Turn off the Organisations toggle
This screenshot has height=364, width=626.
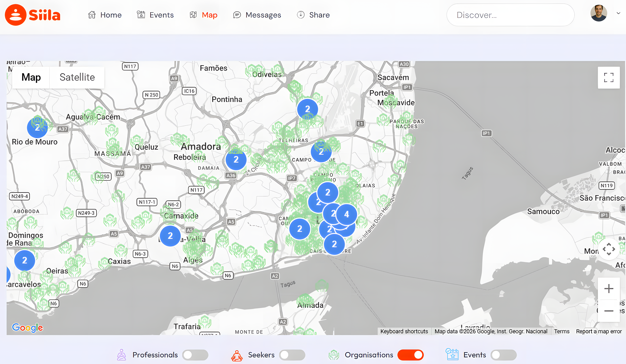[410, 355]
